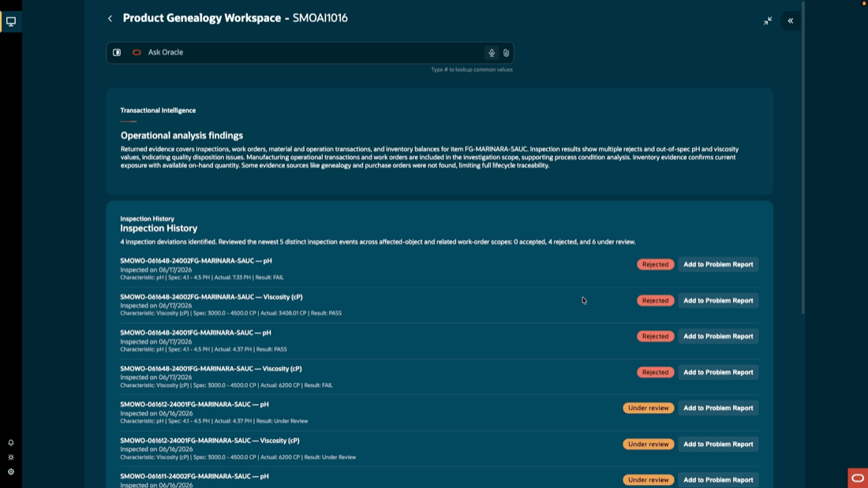Add SMOWO-061648-24002 pH inspection to Problem Report
This screenshot has width=868, height=488.
pyautogui.click(x=718, y=265)
